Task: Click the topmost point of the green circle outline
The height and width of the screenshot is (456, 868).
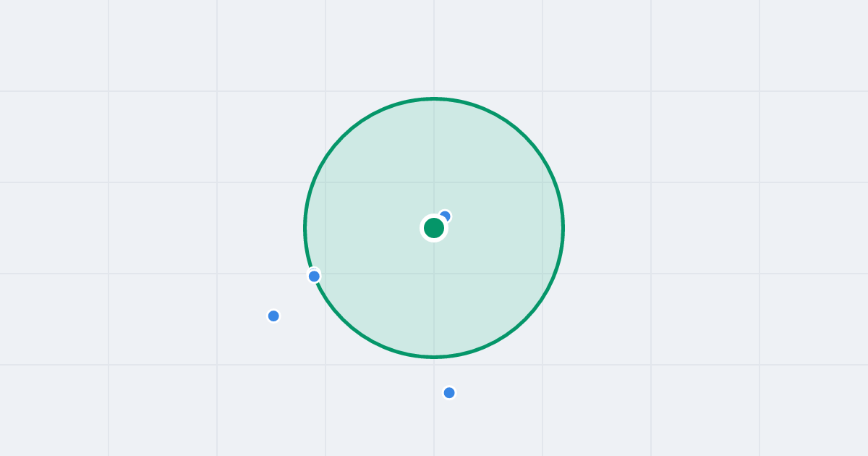Action: [x=434, y=98]
